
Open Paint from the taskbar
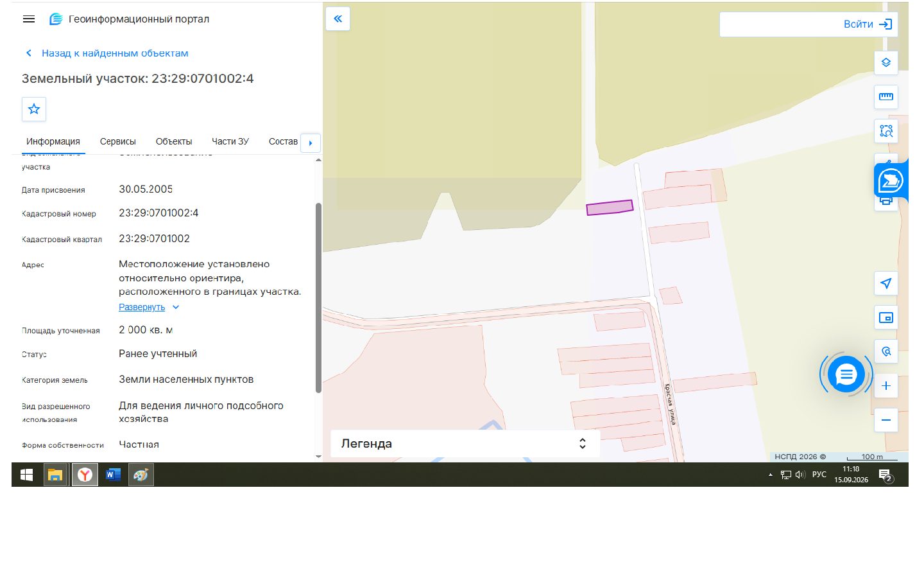141,475
